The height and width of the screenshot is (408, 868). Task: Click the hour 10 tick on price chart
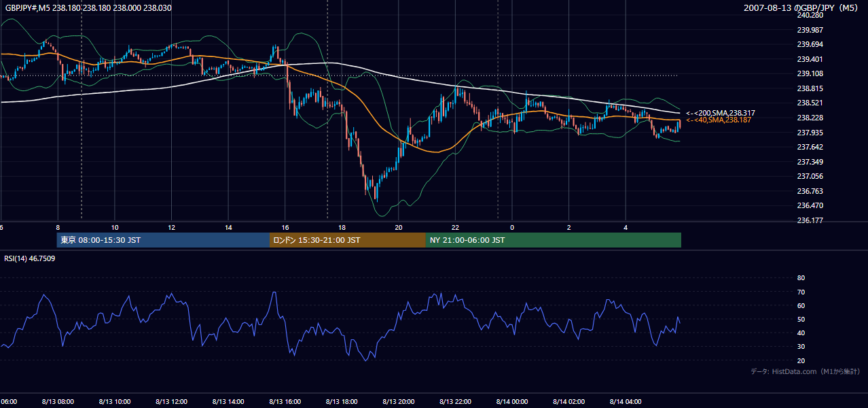(x=115, y=228)
